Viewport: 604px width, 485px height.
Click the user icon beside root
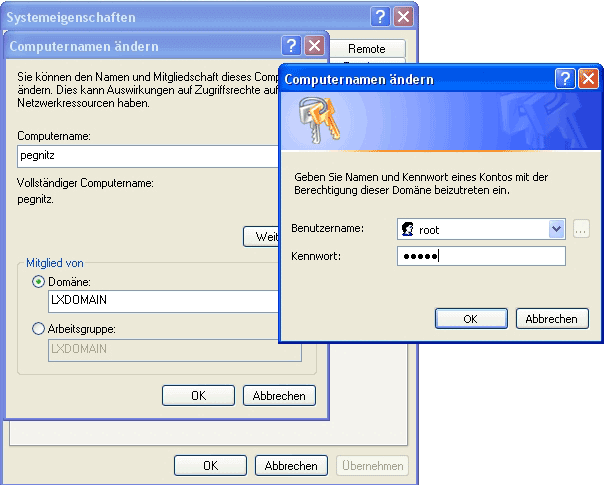point(408,229)
